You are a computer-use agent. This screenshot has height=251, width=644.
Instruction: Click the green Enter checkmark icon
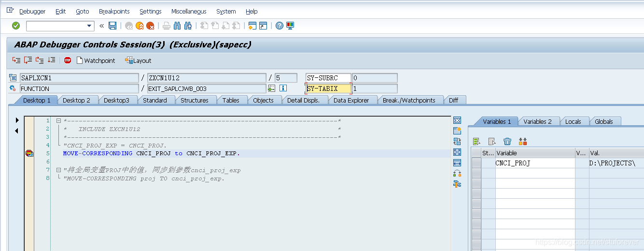tap(16, 26)
